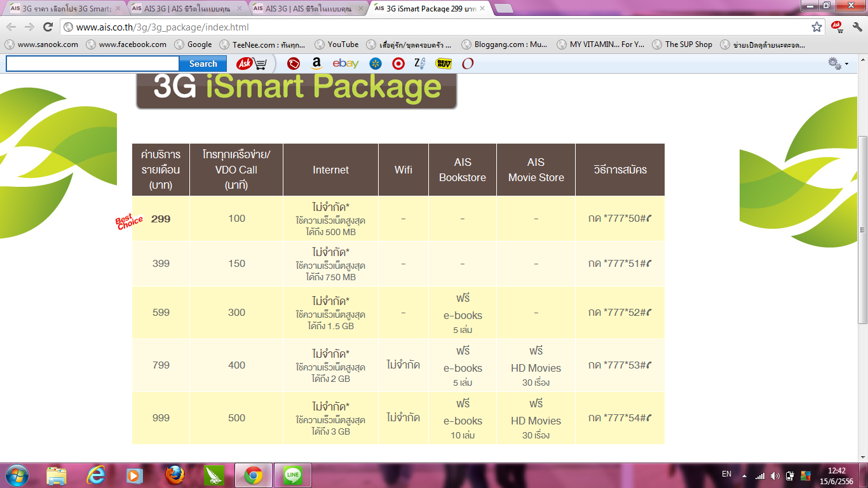
Task: Click the browser Forward arrow
Action: [29, 27]
